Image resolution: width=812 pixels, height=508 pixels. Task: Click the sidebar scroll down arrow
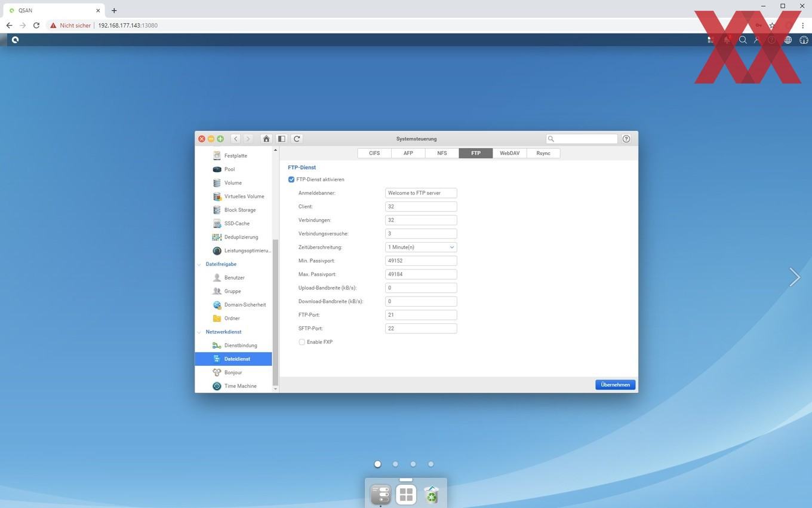(x=275, y=389)
